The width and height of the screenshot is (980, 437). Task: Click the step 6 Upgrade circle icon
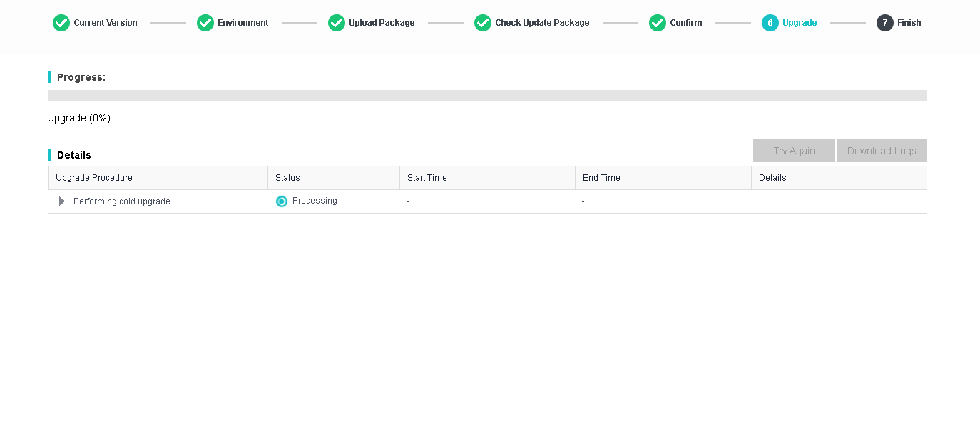click(x=770, y=23)
